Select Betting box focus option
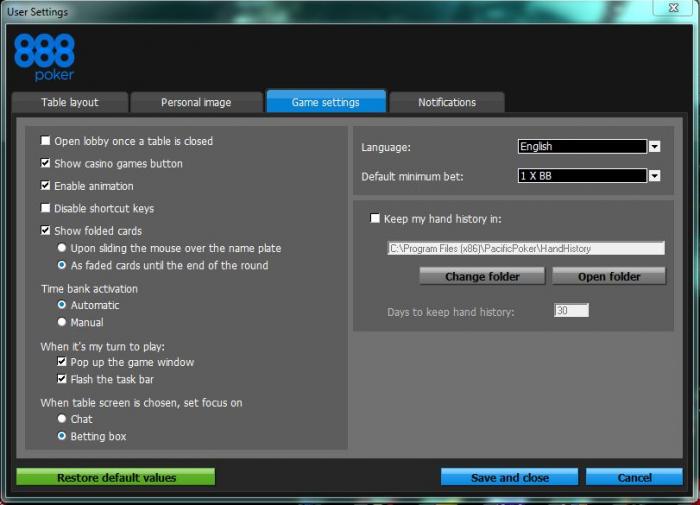700x505 pixels. pos(62,436)
